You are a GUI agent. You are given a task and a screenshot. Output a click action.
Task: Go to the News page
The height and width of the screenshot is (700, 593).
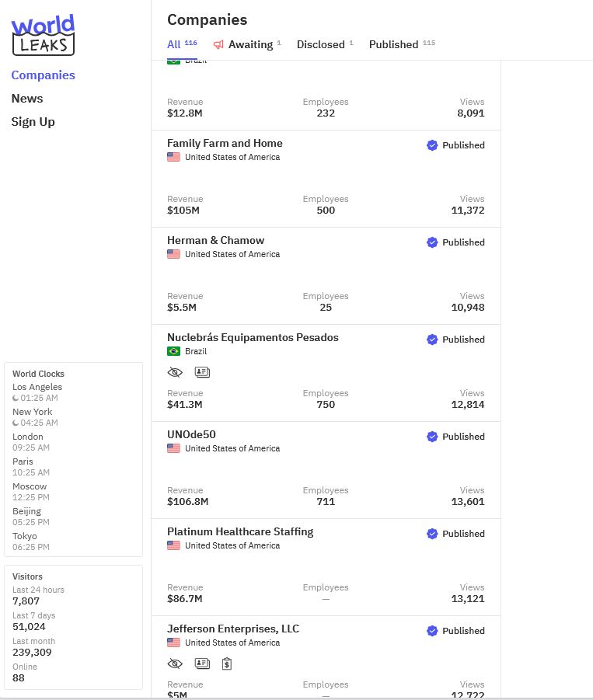click(x=27, y=99)
